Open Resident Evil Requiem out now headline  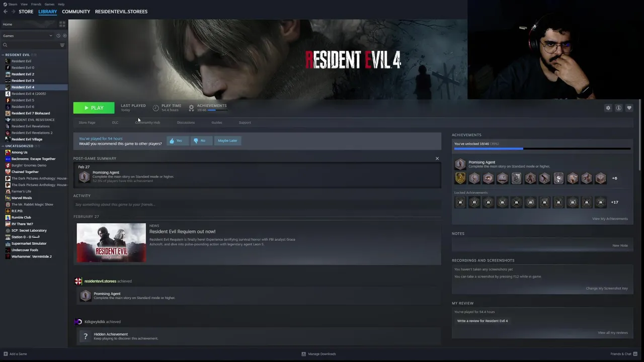pyautogui.click(x=182, y=232)
